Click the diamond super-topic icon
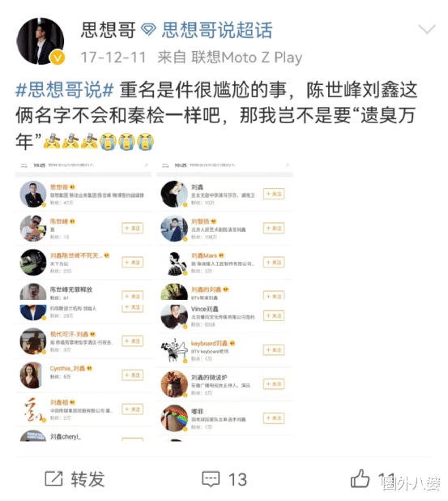 [148, 30]
